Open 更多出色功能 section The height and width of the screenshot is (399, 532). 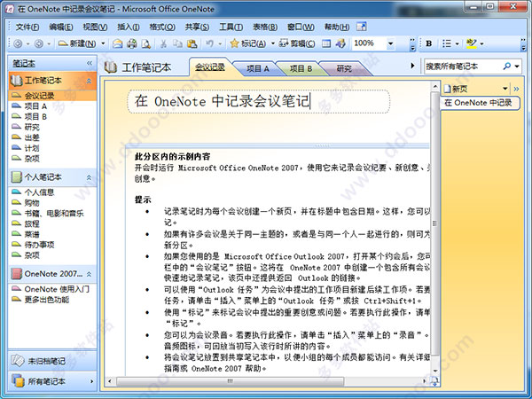pos(47,300)
